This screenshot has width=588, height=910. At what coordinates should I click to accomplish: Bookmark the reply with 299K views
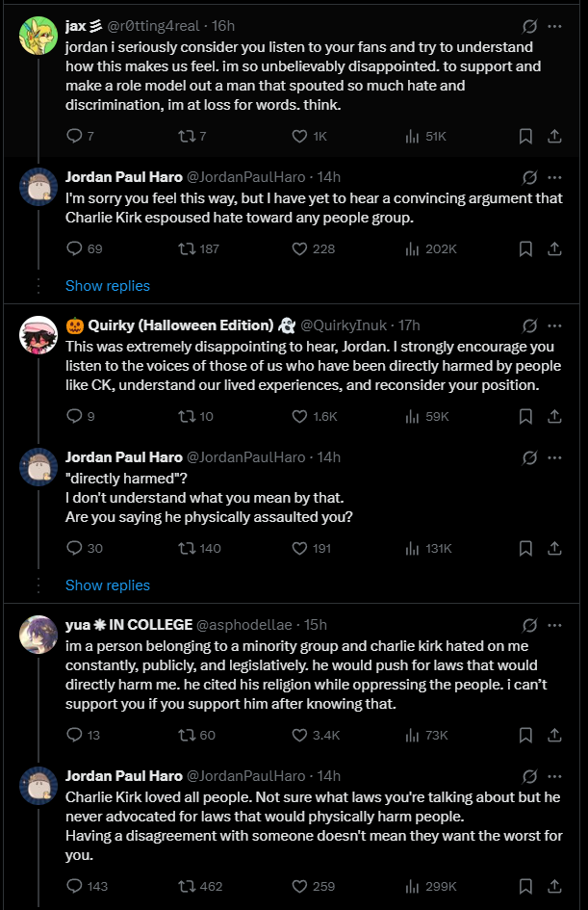click(x=525, y=886)
